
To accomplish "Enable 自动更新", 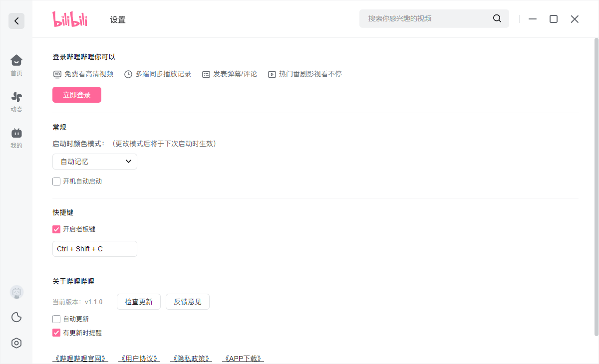I will tap(56, 319).
